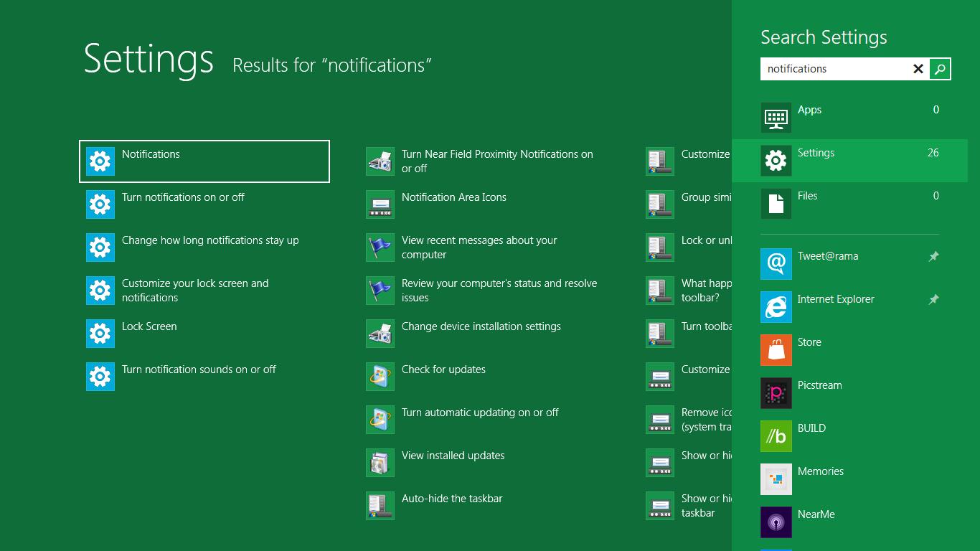980x551 pixels.
Task: Open Turn Near Field Proximity Notifications result
Action: (x=484, y=161)
